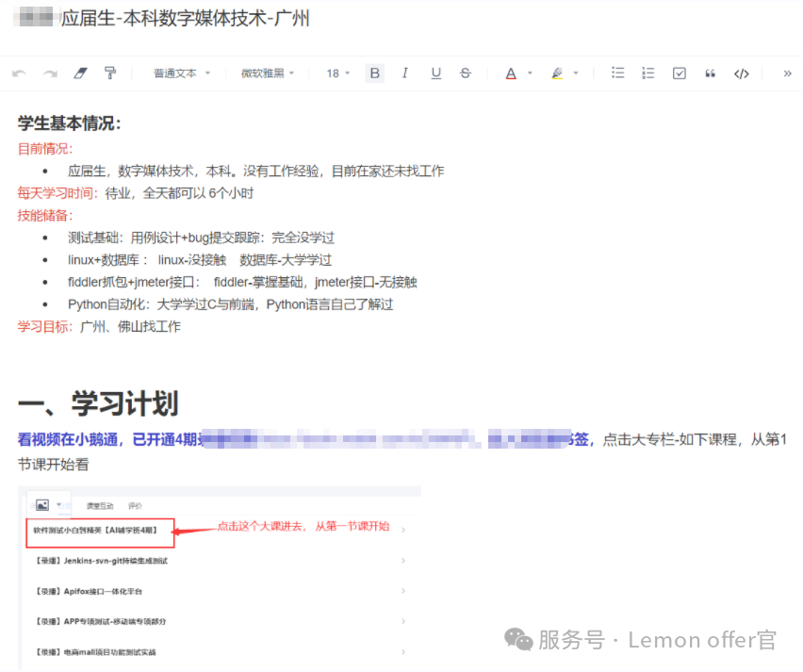Switch to the 课堂互动 tab
This screenshot has width=803, height=672.
click(x=100, y=506)
